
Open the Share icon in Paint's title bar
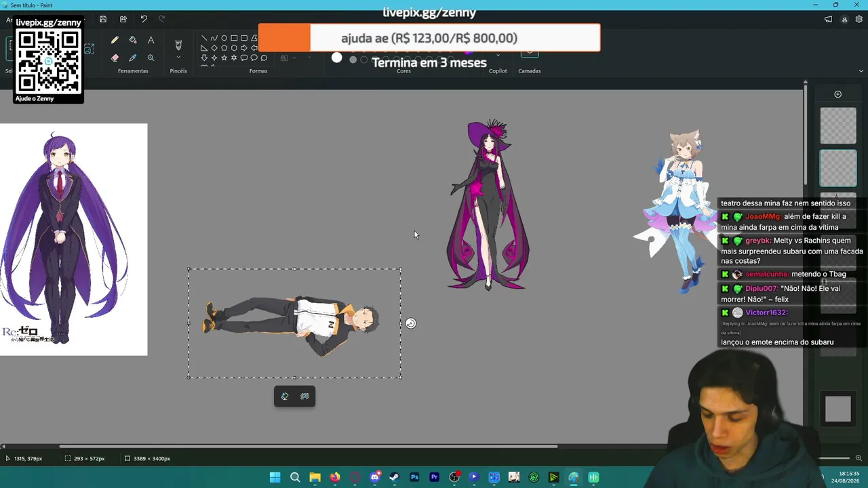coord(123,19)
